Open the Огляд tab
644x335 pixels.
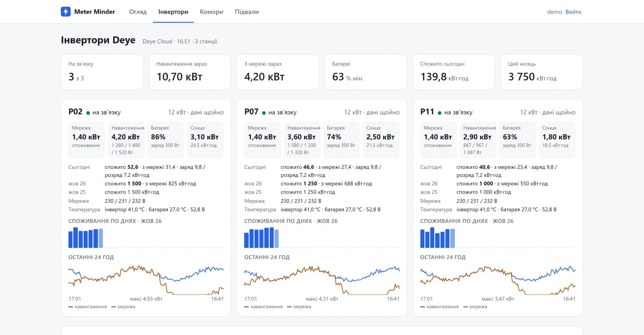point(138,12)
